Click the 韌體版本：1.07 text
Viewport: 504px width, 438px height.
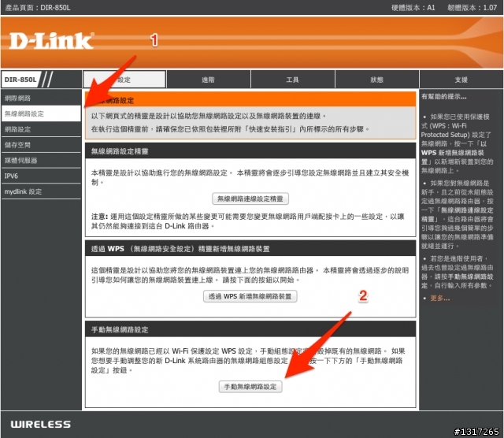472,8
